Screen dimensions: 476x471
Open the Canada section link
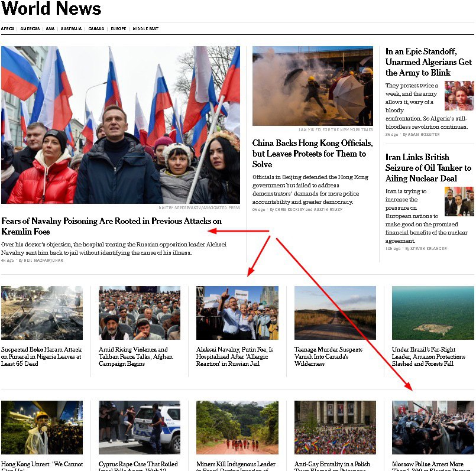click(96, 28)
